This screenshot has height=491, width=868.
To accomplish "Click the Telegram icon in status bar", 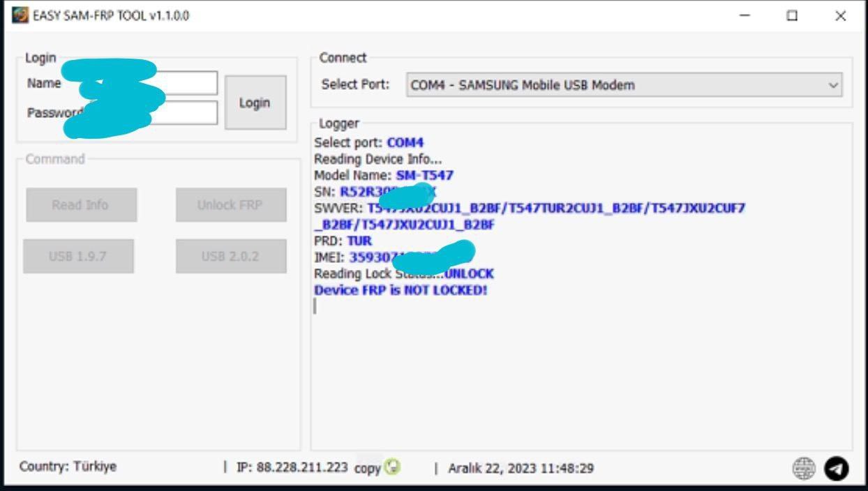I will pos(836,469).
